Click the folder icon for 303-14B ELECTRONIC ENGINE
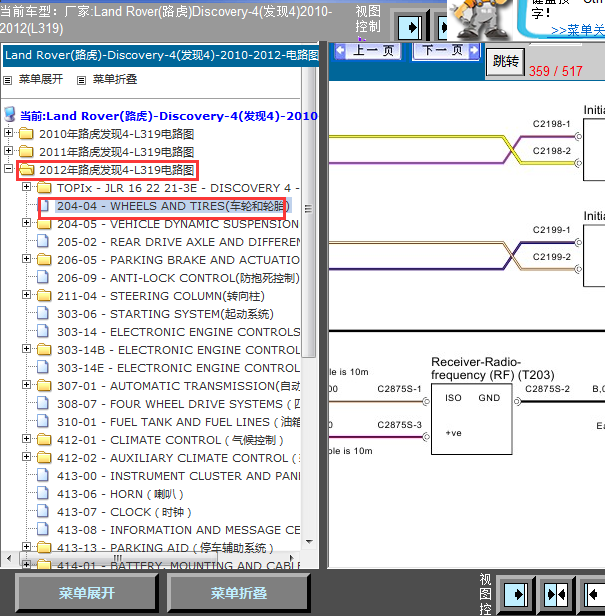Image resolution: width=605 pixels, height=616 pixels. pos(44,349)
